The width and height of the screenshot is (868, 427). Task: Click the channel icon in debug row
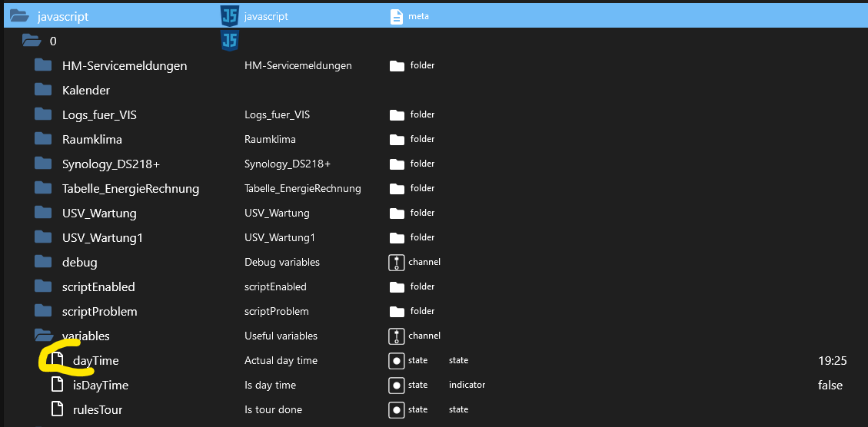[397, 263]
